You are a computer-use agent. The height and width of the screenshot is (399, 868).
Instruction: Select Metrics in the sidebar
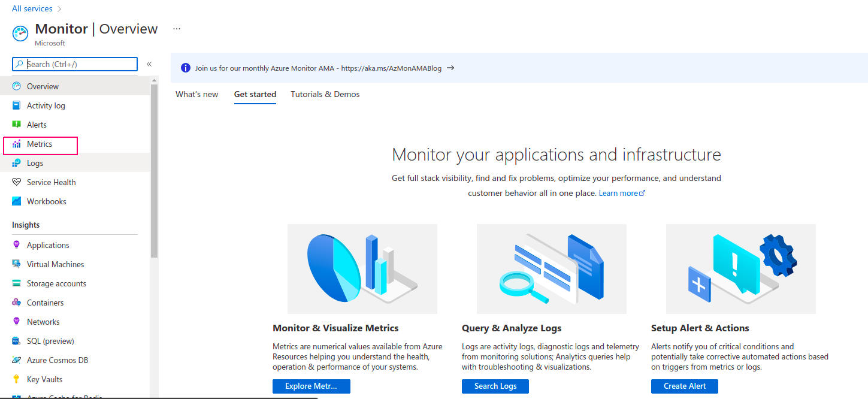point(75,144)
